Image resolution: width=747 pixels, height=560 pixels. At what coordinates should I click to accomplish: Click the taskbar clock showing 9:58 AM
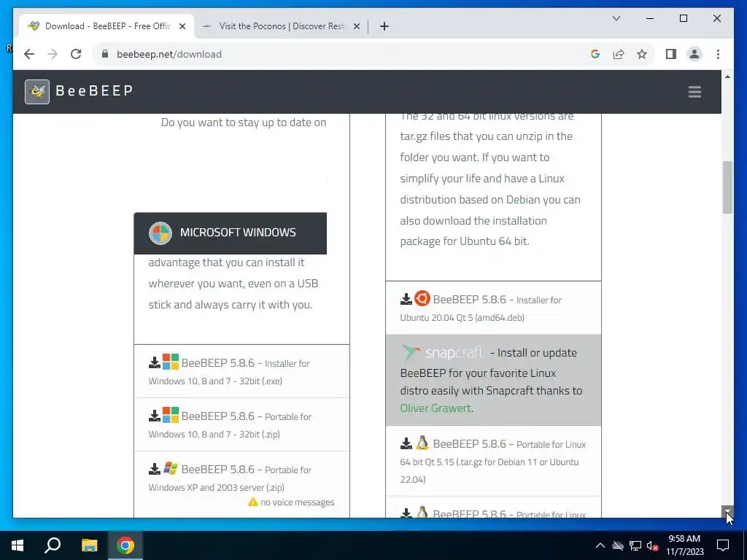[x=684, y=545]
